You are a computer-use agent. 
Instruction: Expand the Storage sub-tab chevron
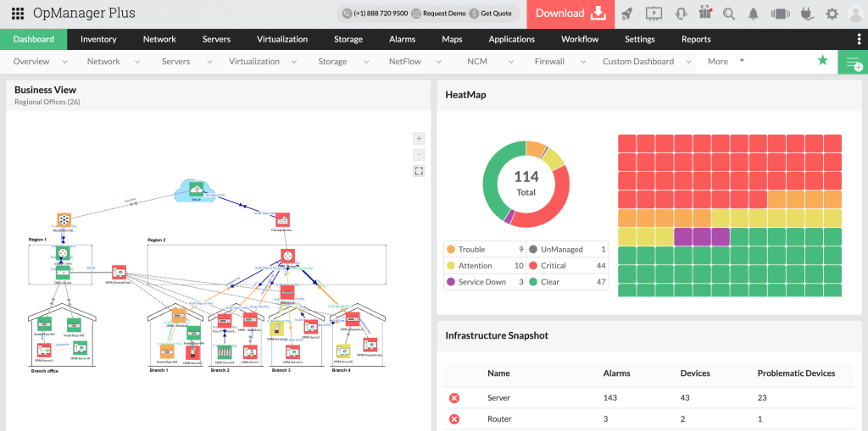(364, 62)
